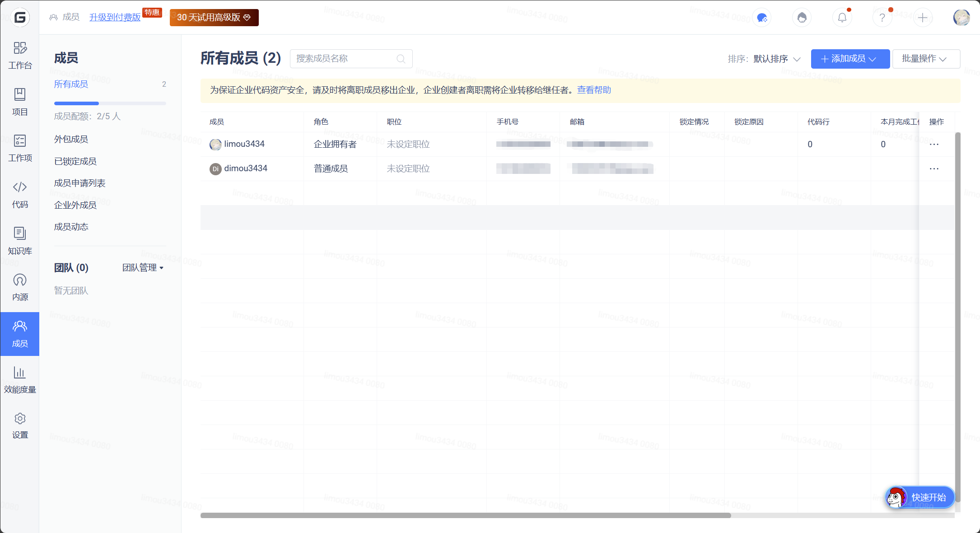The image size is (980, 533).
Task: Open user profile avatar in top right
Action: coord(961,18)
